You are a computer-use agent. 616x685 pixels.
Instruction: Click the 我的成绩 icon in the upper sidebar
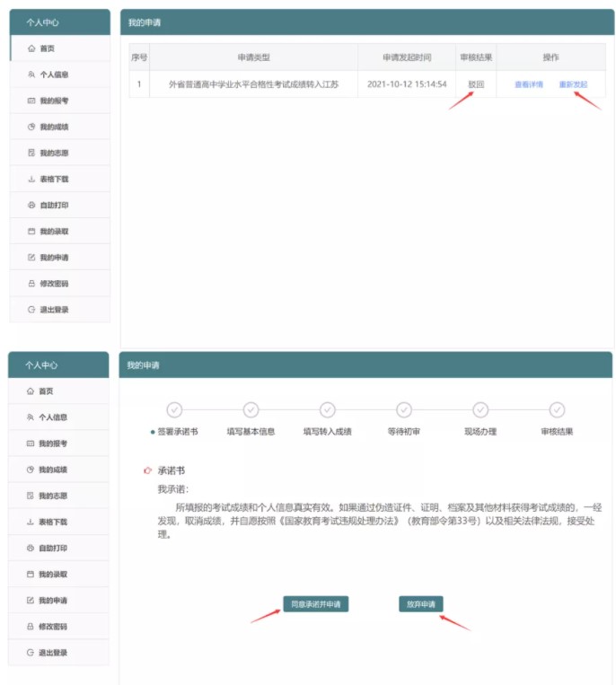point(32,127)
